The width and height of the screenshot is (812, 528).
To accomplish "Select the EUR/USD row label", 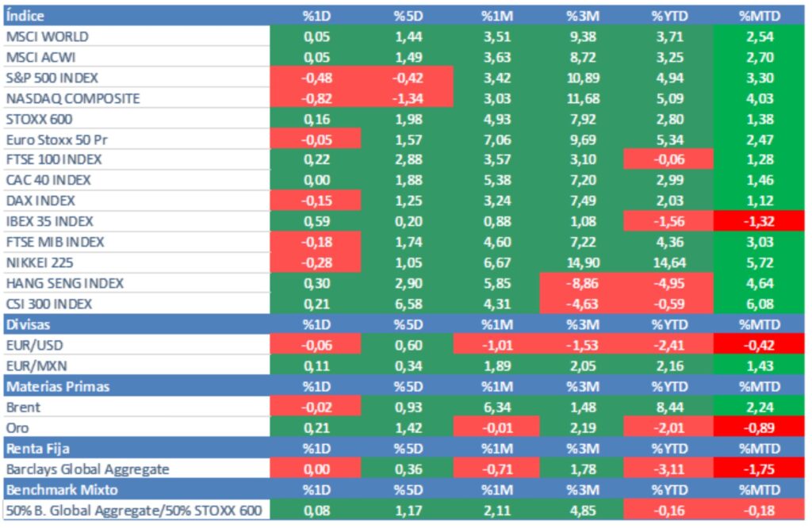I will click(x=34, y=345).
